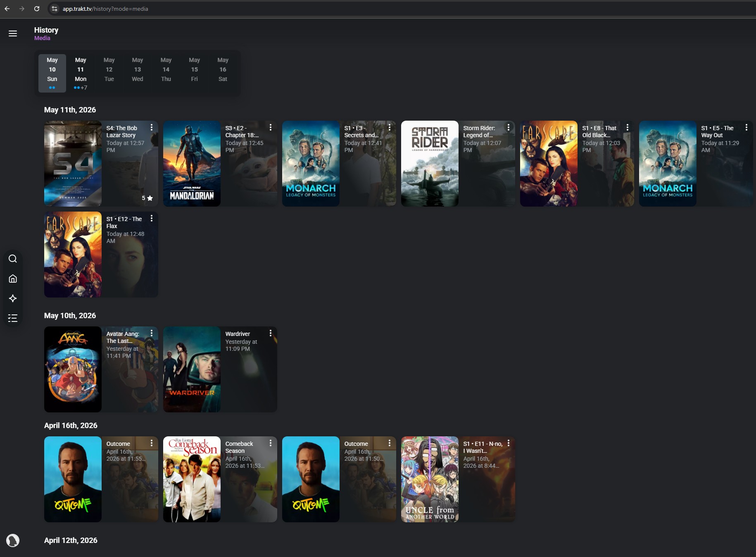
Task: Open options for Outcome at 11:55 card
Action: click(x=152, y=443)
